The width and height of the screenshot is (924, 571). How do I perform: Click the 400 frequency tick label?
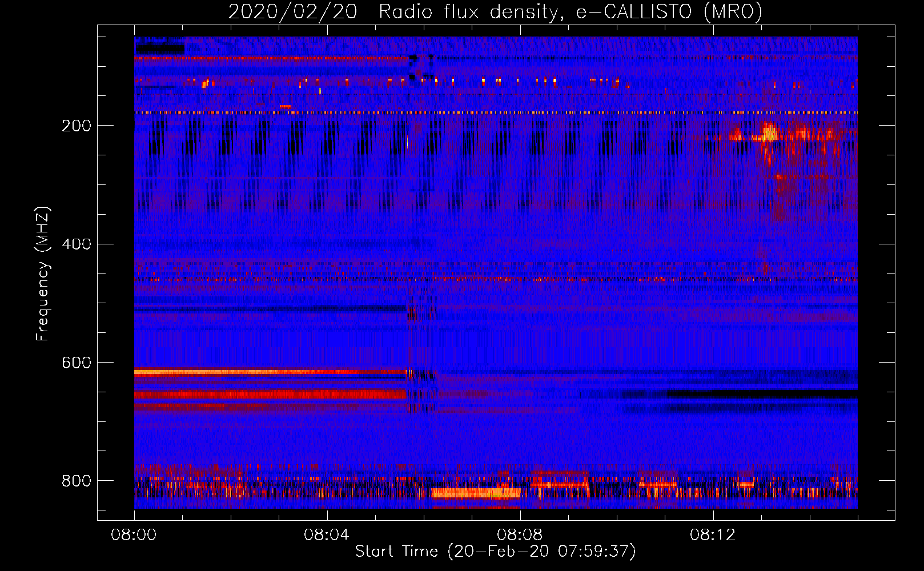coord(77,244)
